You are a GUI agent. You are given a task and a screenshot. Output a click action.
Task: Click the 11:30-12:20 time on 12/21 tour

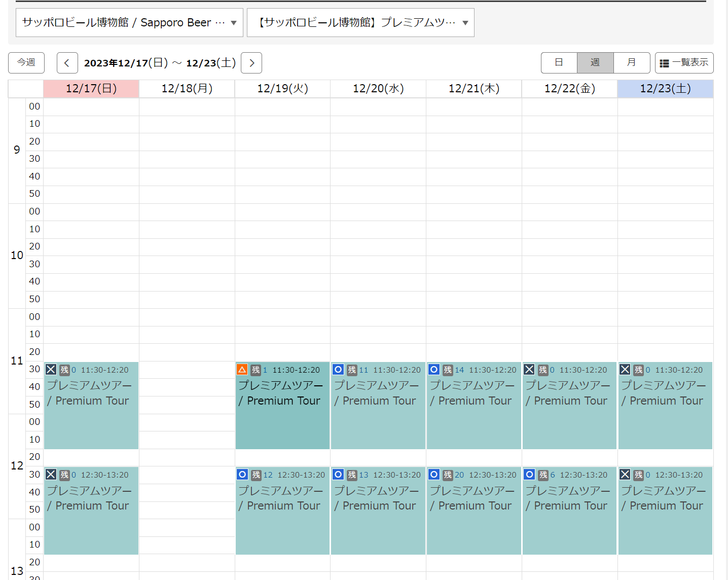pos(492,370)
